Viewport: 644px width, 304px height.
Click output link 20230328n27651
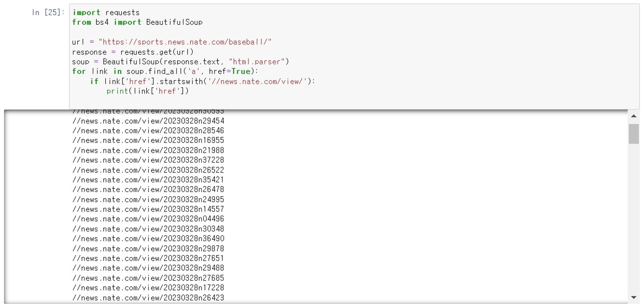pyautogui.click(x=148, y=258)
